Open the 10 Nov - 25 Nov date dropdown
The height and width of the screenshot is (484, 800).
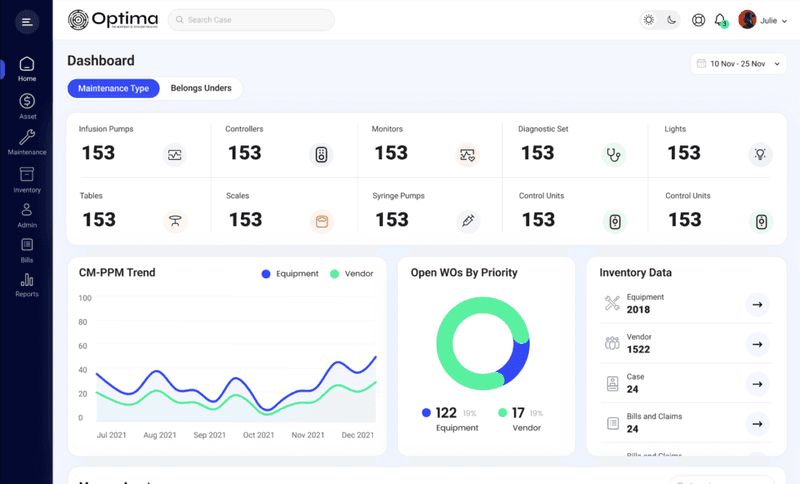[x=738, y=64]
